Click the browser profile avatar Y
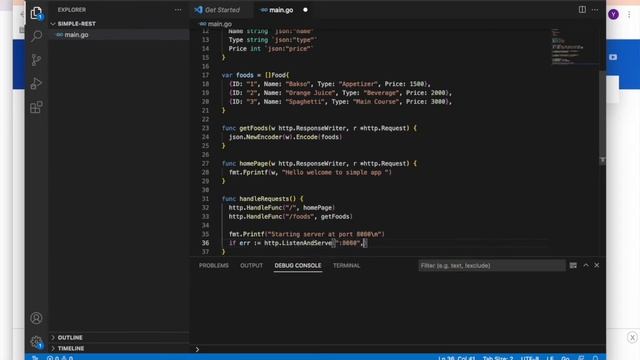 [x=613, y=15]
